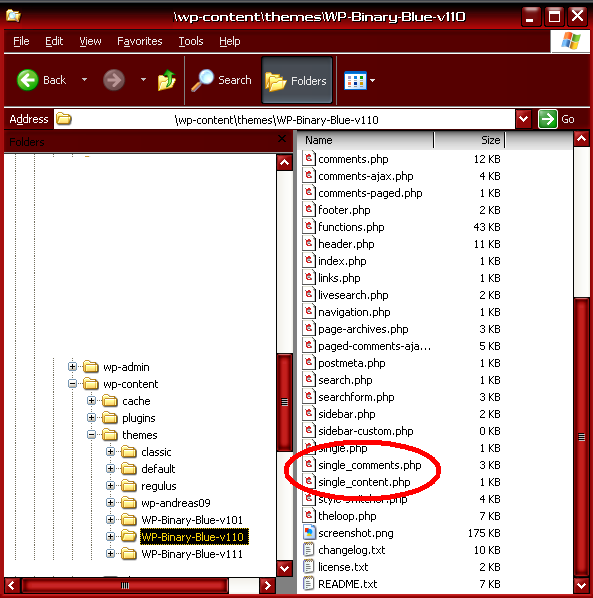Click the changelog.txt notepad file icon

(308, 550)
